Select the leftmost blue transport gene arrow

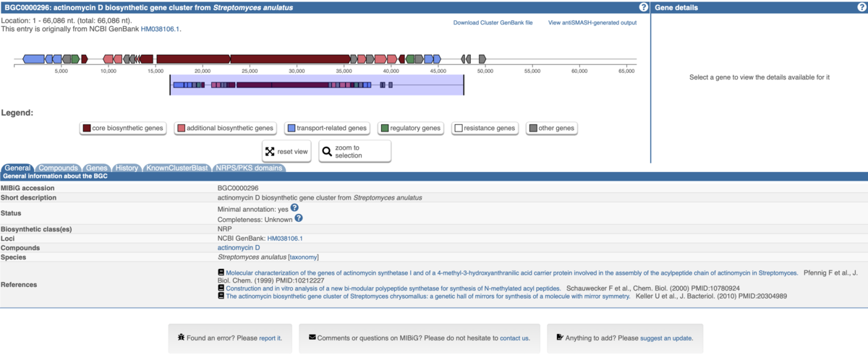[x=33, y=59]
